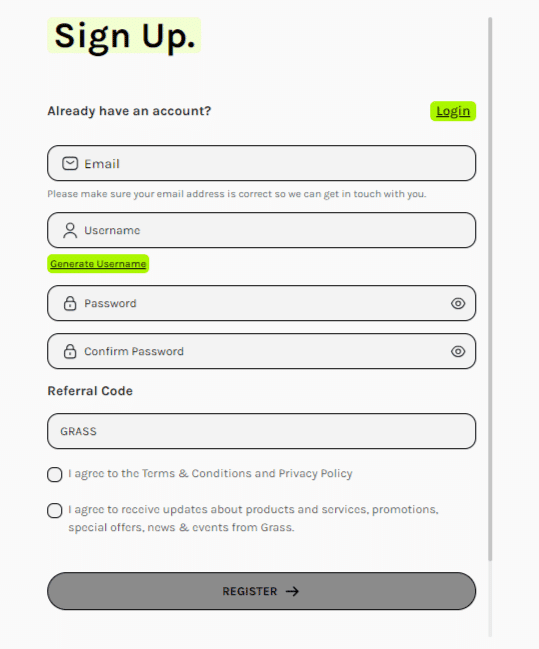539x649 pixels.
Task: Submit the form with the REGISTER button
Action: point(262,591)
